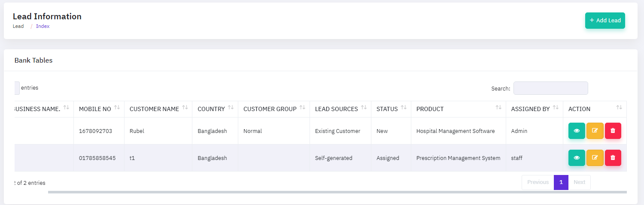Open the Index breadcrumb link
Image resolution: width=644 pixels, height=205 pixels.
(x=43, y=26)
